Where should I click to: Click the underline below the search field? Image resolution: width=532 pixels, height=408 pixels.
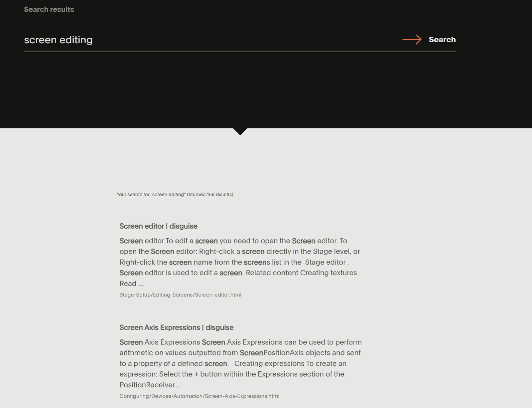click(239, 51)
